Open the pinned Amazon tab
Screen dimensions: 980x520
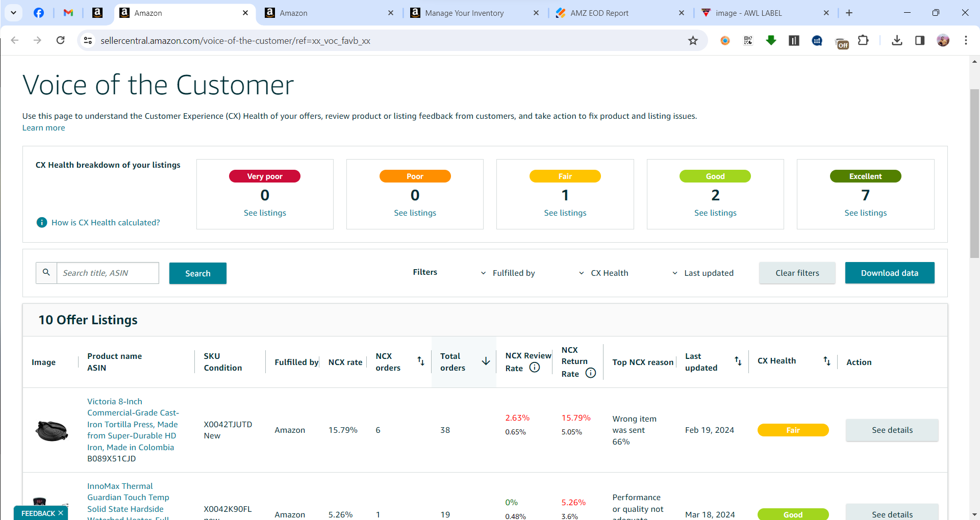pyautogui.click(x=97, y=13)
